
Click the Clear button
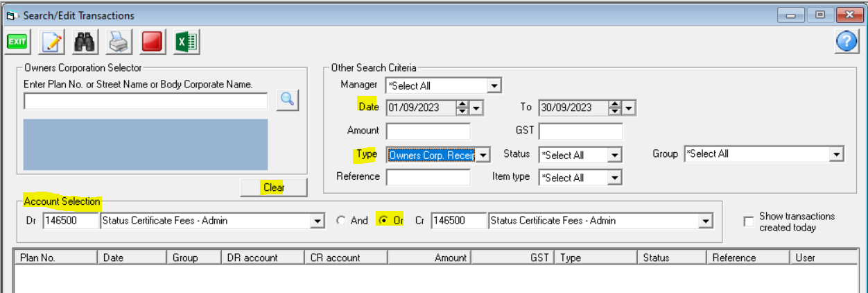coord(274,187)
